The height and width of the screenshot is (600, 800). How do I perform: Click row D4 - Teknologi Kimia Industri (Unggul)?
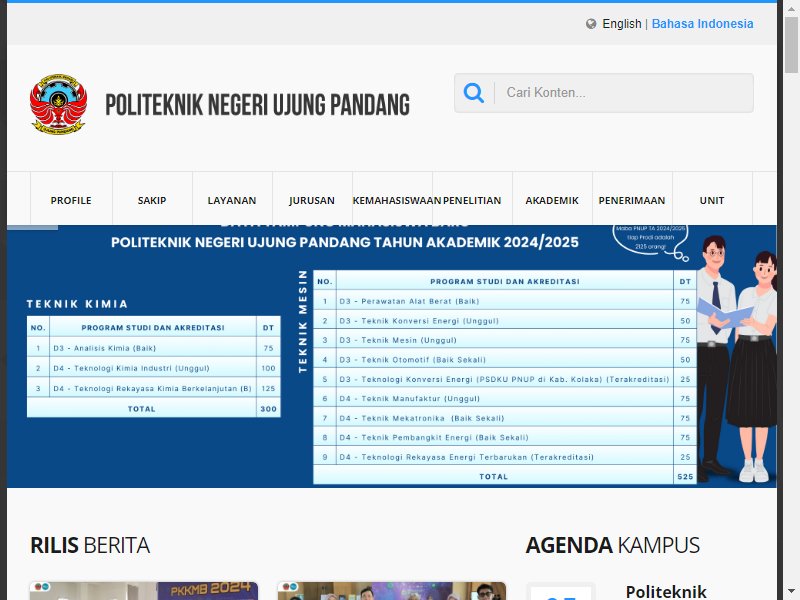pos(154,368)
